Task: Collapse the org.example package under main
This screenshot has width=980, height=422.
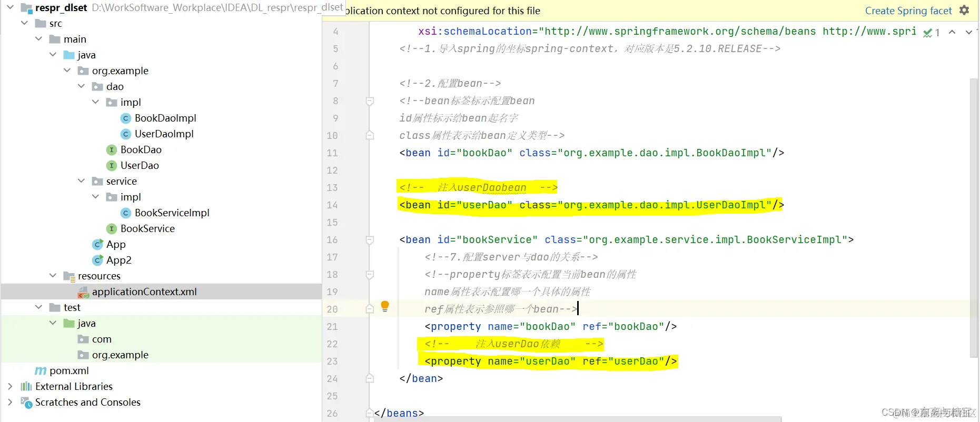Action: 67,71
